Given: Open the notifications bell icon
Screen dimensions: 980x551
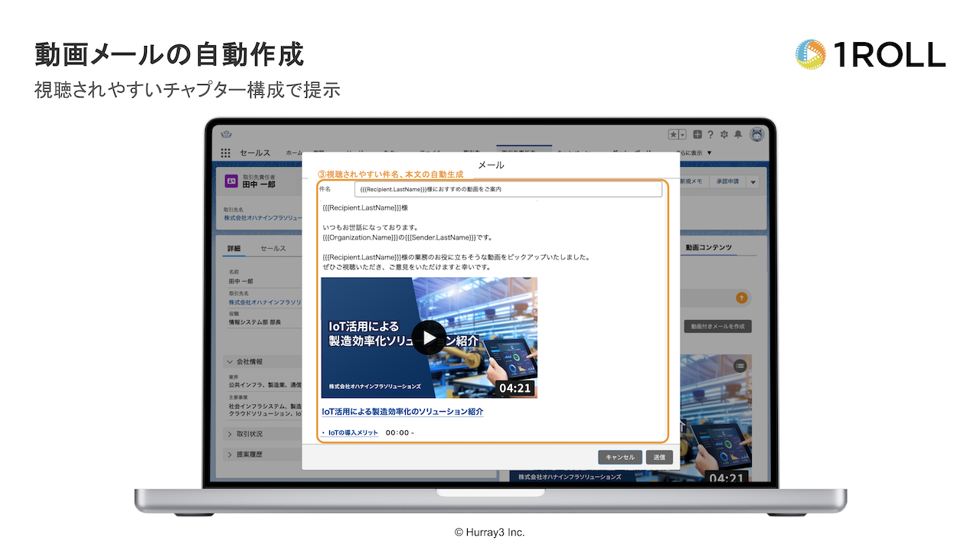Looking at the screenshot, I should (x=738, y=134).
